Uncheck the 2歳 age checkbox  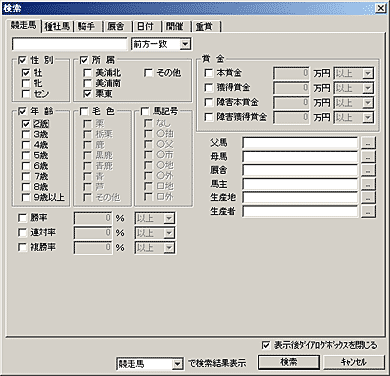coord(26,124)
